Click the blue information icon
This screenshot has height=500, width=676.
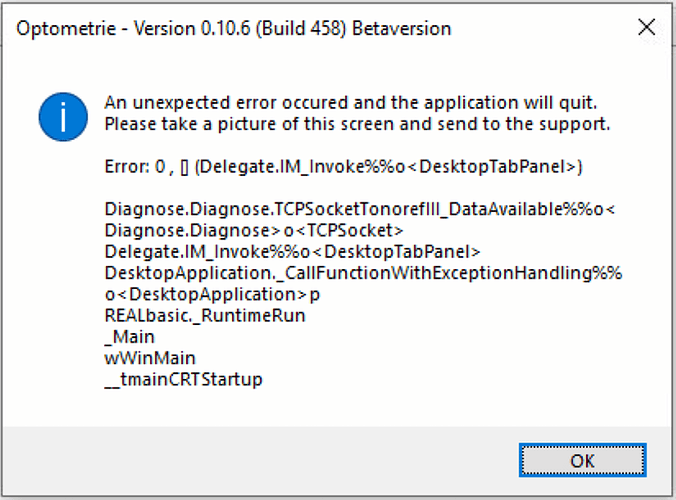63,116
